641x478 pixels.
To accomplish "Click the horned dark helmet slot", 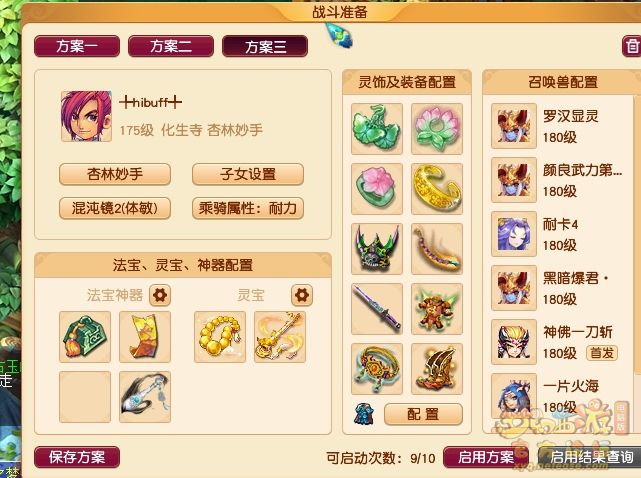I will (377, 249).
